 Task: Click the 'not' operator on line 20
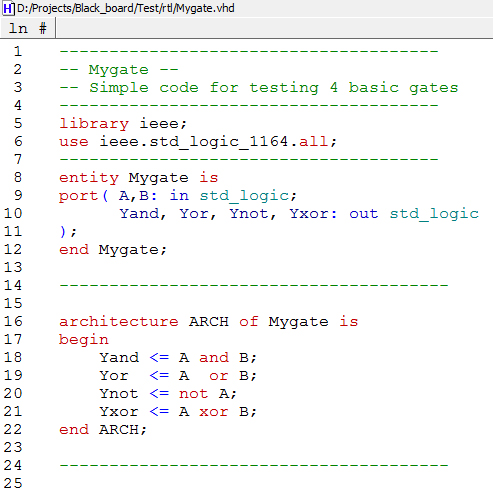[194, 394]
